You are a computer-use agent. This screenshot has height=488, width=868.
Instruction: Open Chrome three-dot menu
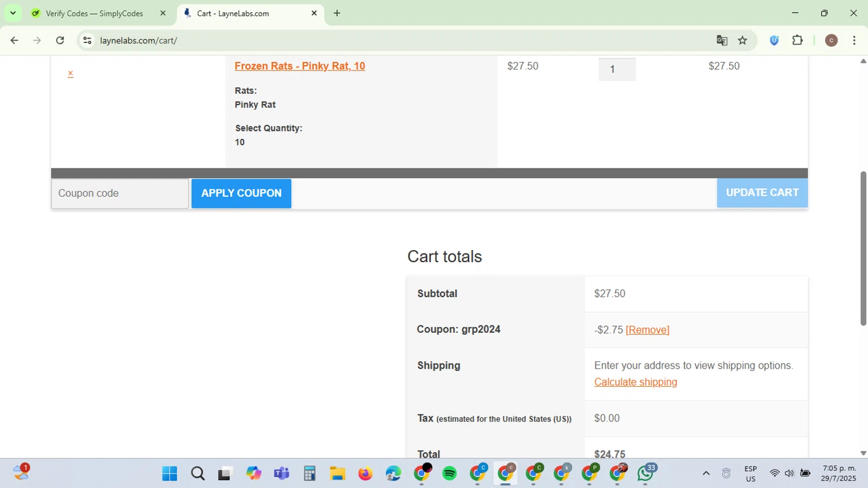pos(854,41)
